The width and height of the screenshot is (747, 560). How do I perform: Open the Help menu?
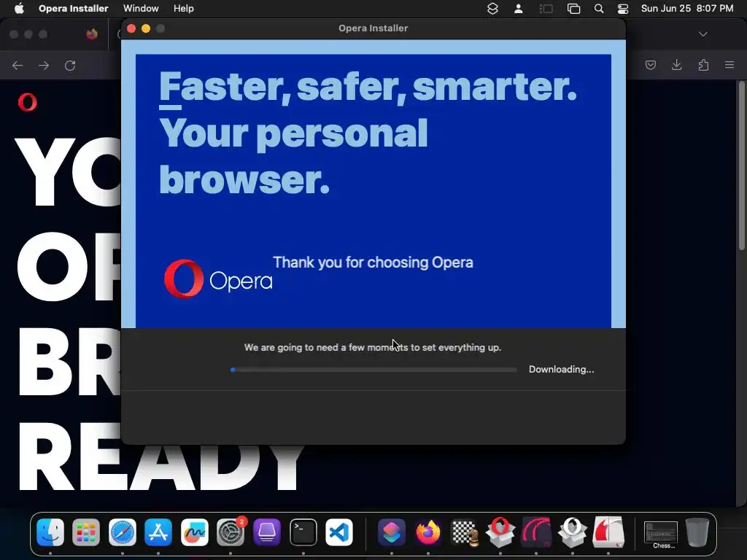(x=183, y=9)
